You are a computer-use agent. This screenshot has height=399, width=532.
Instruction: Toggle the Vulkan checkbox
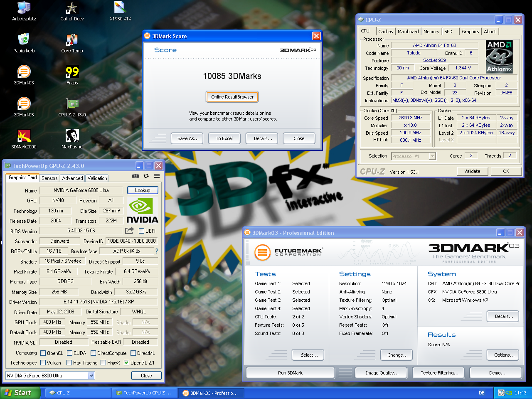43,363
